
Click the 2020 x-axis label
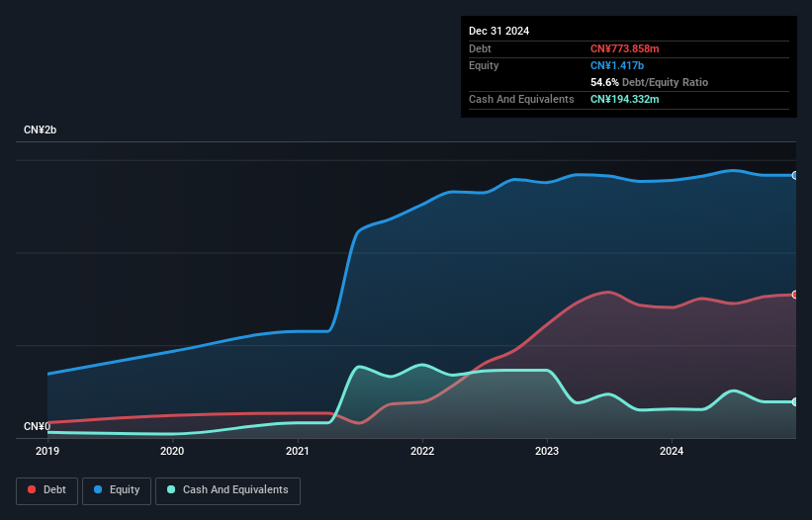pos(172,451)
